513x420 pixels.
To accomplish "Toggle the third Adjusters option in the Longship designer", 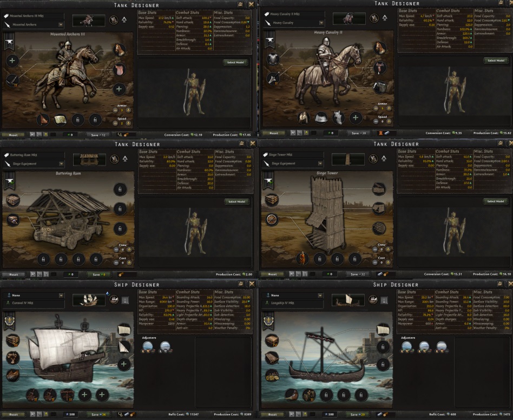I will 442,347.
